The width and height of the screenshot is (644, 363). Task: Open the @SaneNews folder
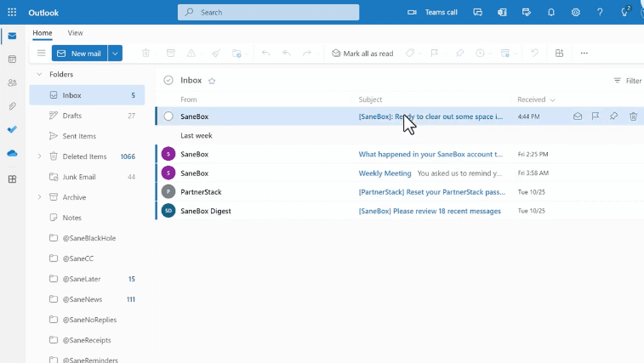coord(87,299)
